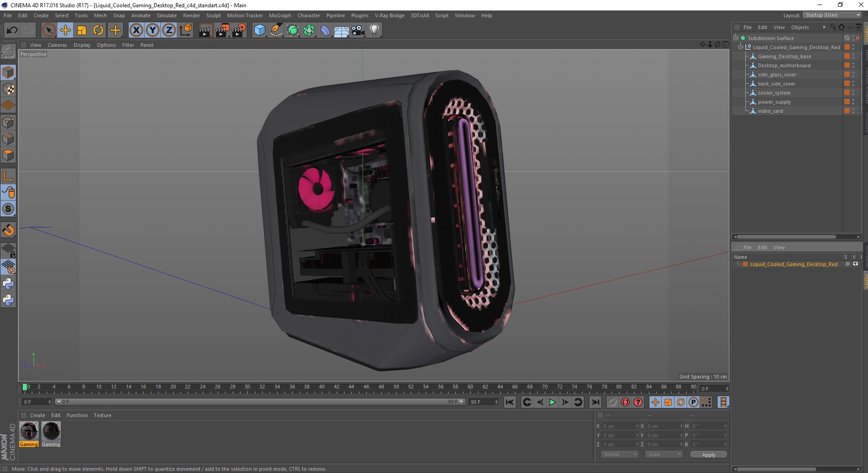This screenshot has width=868, height=473.
Task: Toggle visibility dots for Desktop_motherboard
Action: pos(853,65)
